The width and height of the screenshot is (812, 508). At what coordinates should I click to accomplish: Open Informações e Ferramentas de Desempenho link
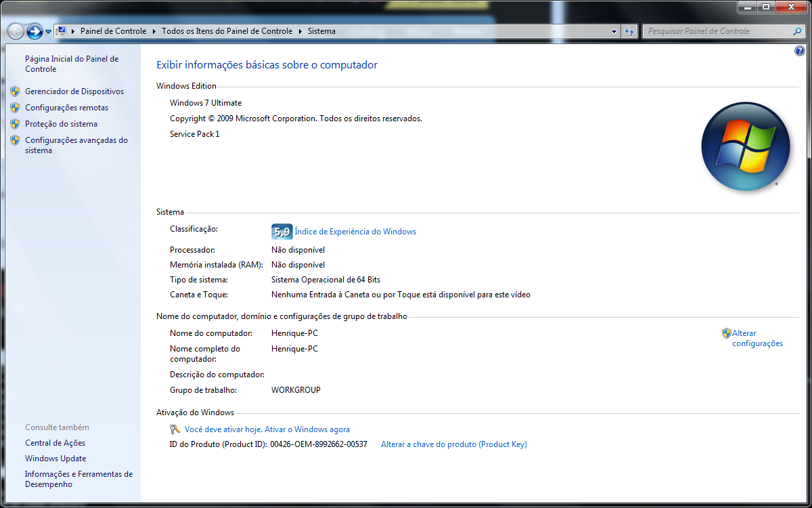coord(78,479)
